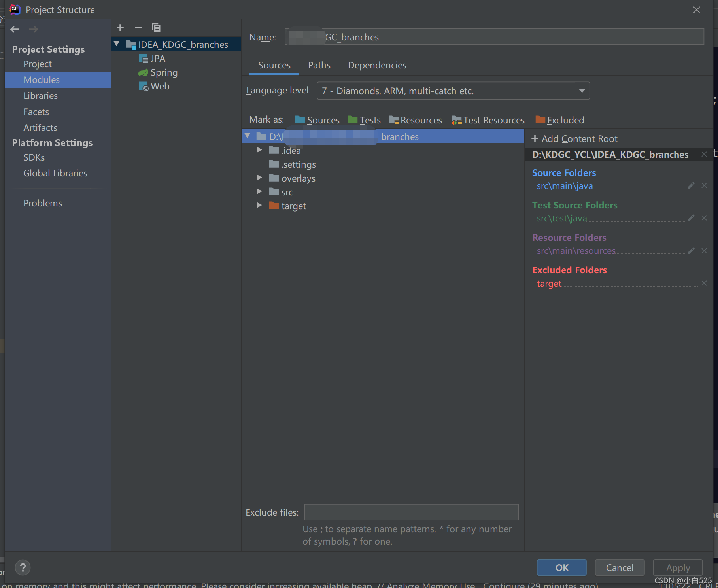This screenshot has width=718, height=588.
Task: Select the Spring facet
Action: click(x=158, y=72)
